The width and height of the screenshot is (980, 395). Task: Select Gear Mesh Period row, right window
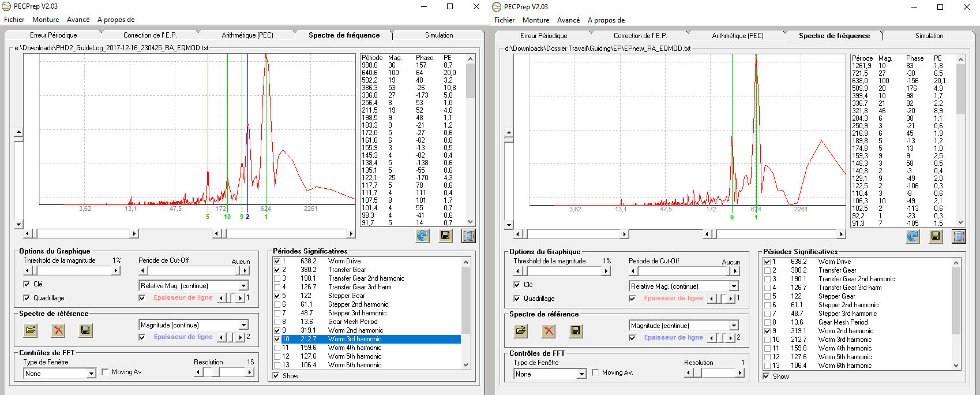click(857, 322)
